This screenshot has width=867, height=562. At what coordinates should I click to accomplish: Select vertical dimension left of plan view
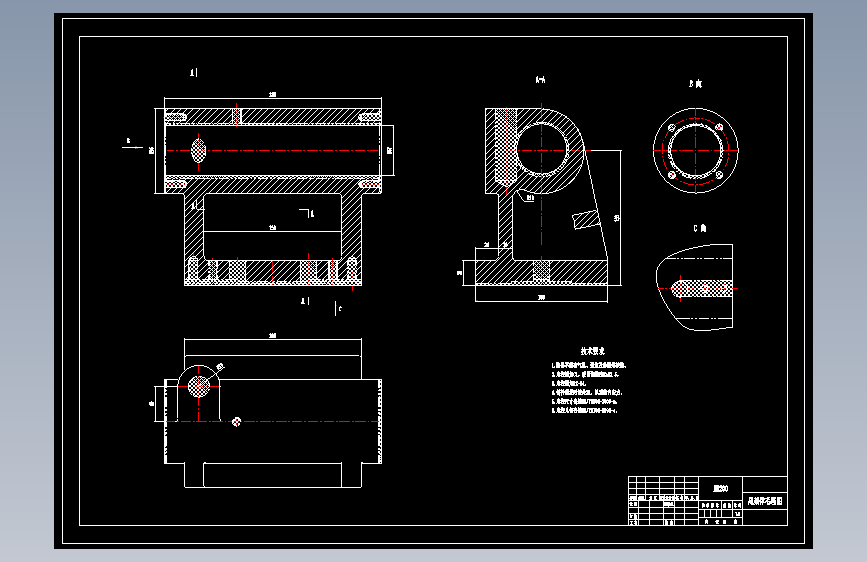coord(154,404)
